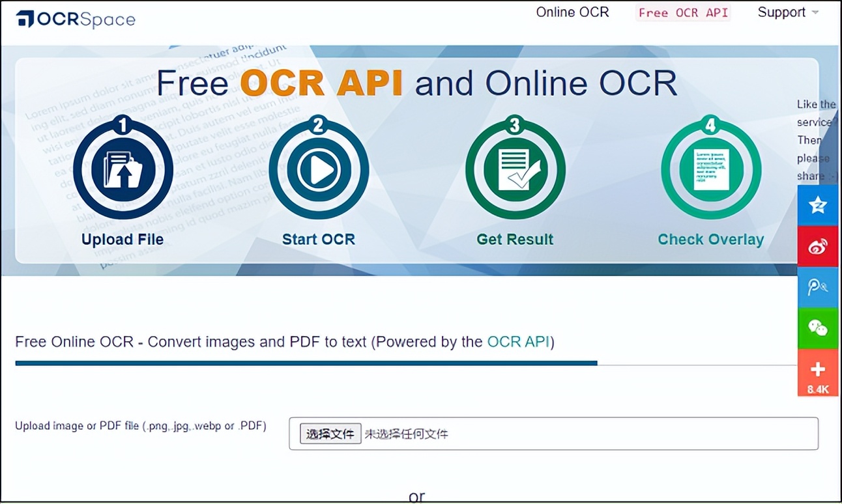Open the Free OCR API page
Image resolution: width=842 pixels, height=504 pixels.
pyautogui.click(x=683, y=13)
